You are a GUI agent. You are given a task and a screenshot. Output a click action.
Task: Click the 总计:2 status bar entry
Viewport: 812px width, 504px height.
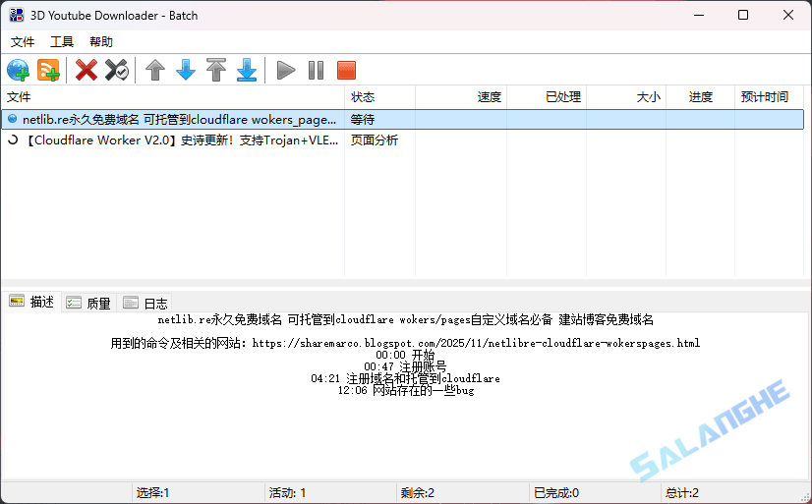pyautogui.click(x=682, y=492)
